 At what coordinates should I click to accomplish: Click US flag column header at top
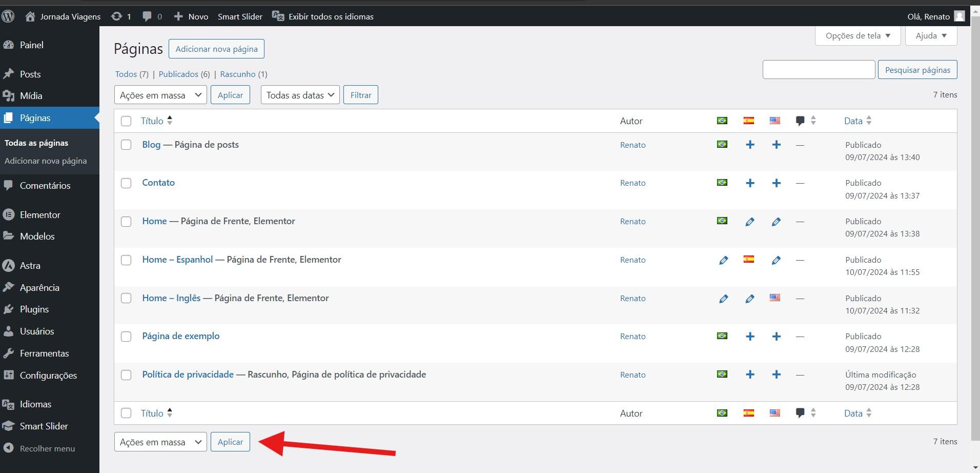tap(775, 121)
